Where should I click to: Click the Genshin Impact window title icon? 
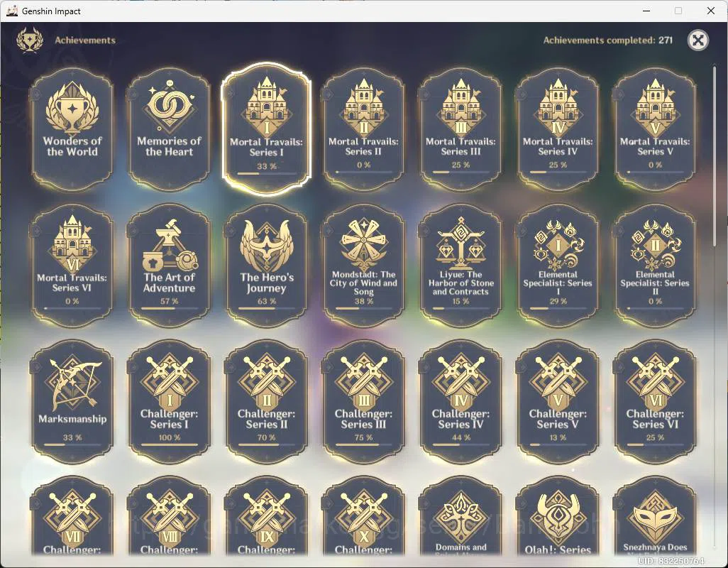tap(12, 11)
